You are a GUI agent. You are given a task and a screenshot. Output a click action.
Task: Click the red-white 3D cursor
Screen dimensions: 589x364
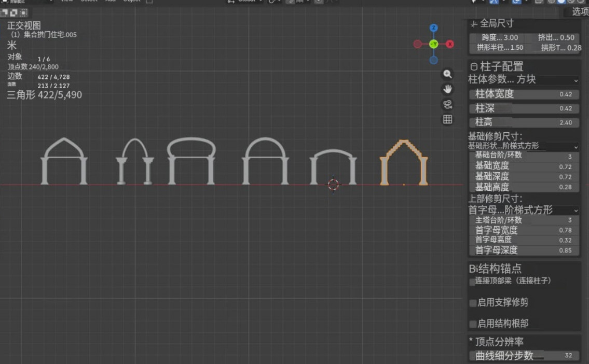coord(333,185)
